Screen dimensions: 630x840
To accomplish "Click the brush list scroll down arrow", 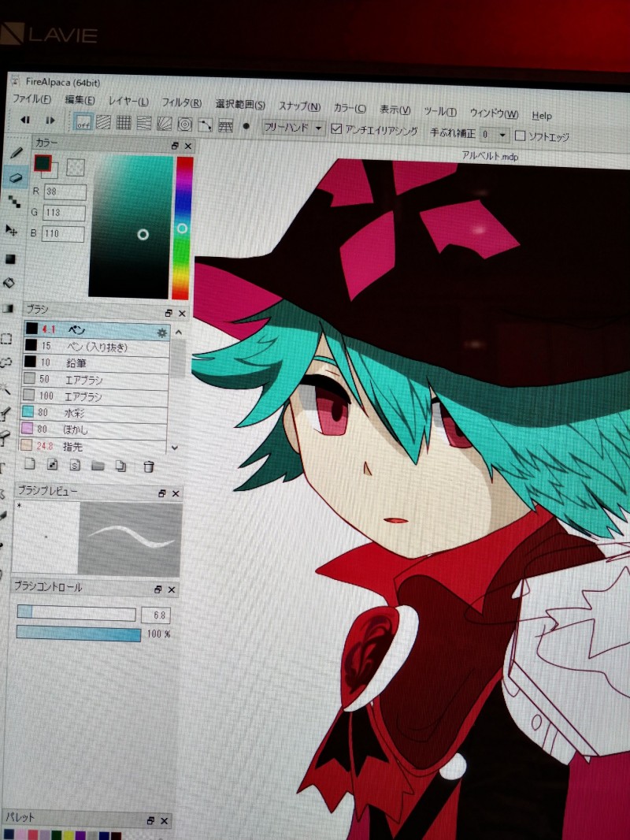I will pyautogui.click(x=175, y=448).
